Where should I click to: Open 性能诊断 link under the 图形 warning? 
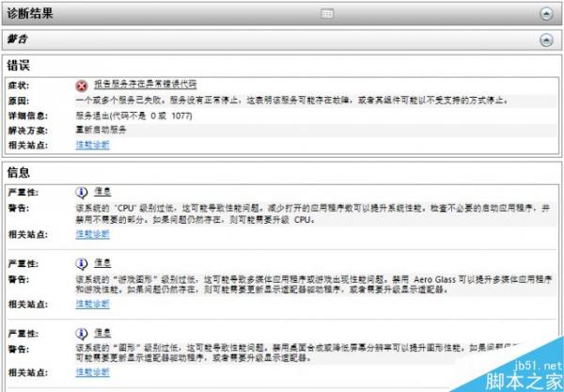(x=92, y=372)
